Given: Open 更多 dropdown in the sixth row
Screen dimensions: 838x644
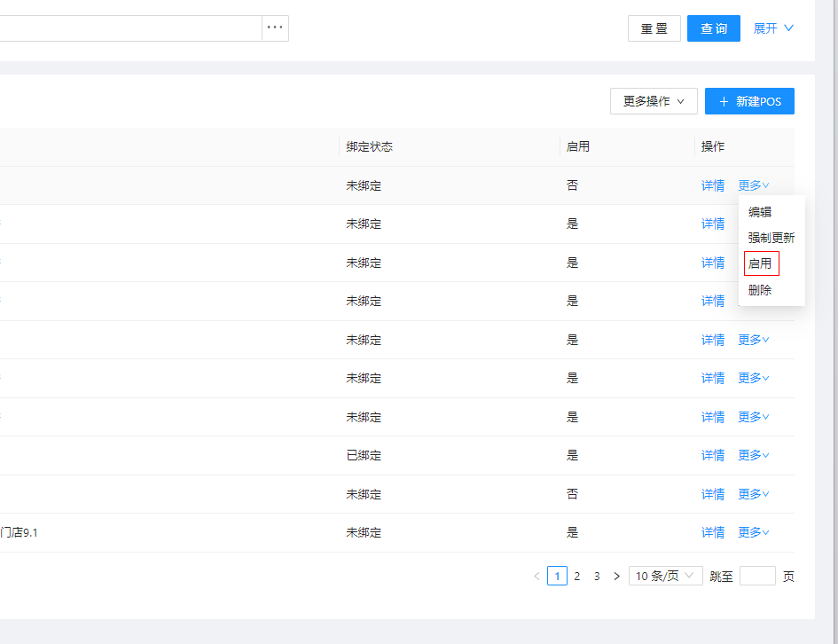Looking at the screenshot, I should [754, 379].
